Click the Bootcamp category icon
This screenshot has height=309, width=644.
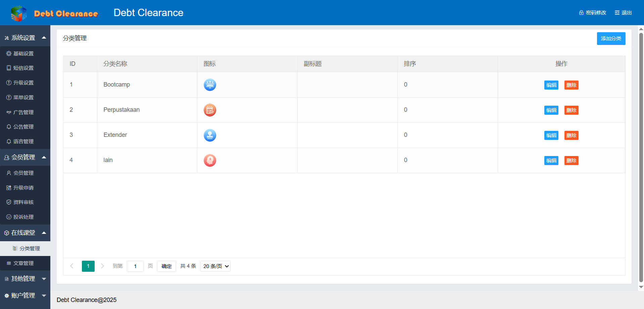tap(210, 85)
